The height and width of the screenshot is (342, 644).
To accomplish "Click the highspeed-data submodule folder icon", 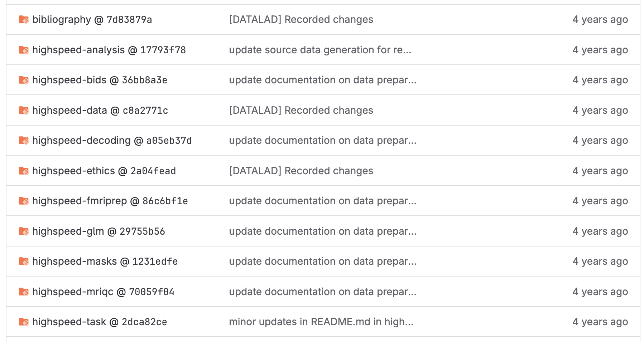I will point(24,110).
